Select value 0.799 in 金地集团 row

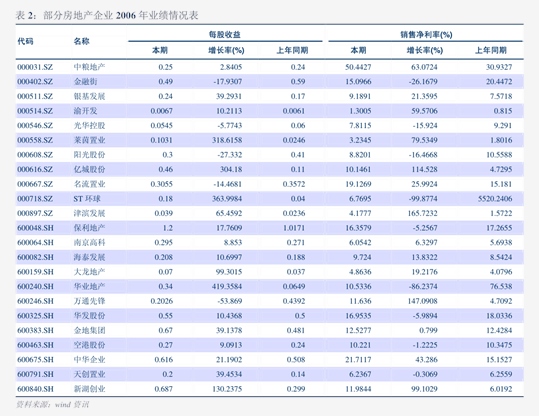(x=428, y=330)
